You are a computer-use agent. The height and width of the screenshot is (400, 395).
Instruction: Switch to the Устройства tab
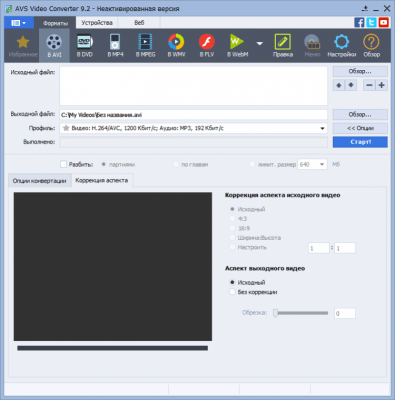coord(97,23)
